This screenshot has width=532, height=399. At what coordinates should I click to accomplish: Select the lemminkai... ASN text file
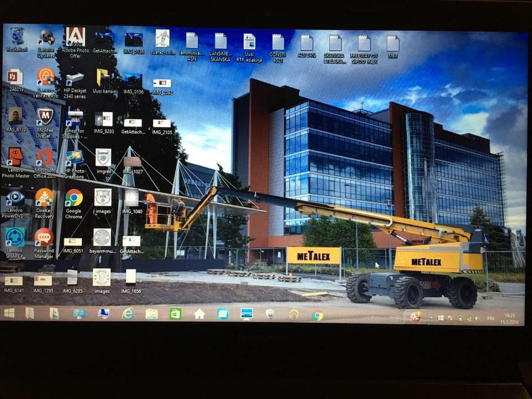(x=192, y=47)
